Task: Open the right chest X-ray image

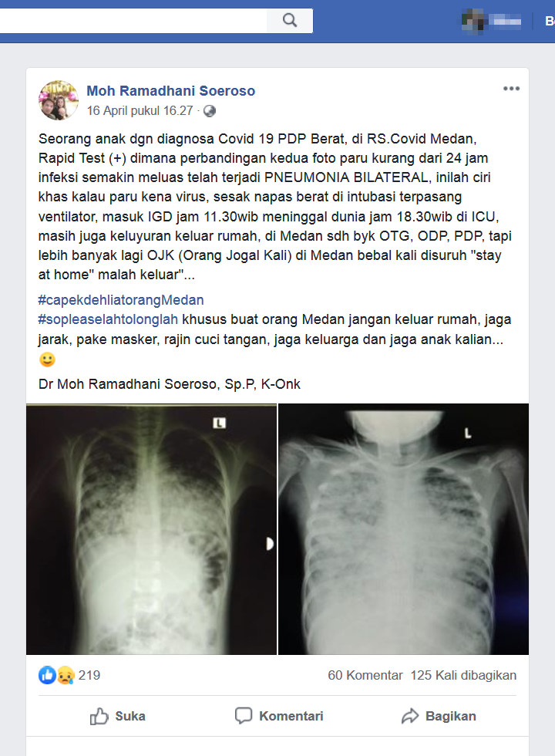Action: click(x=404, y=529)
